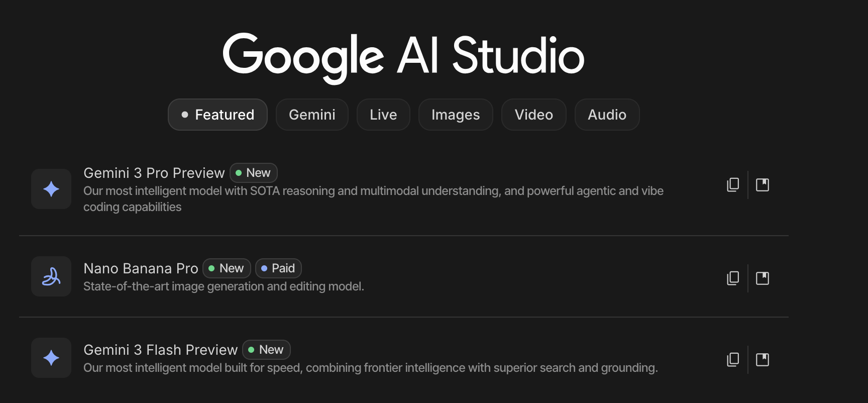Copy the Gemini 3 Pro Preview model name
The width and height of the screenshot is (868, 403).
(x=733, y=185)
